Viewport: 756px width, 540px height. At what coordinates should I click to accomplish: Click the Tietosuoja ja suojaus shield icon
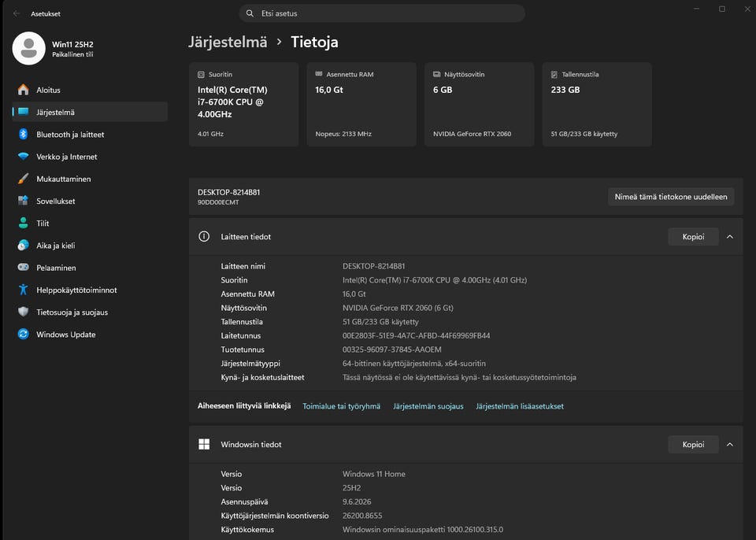tap(23, 312)
